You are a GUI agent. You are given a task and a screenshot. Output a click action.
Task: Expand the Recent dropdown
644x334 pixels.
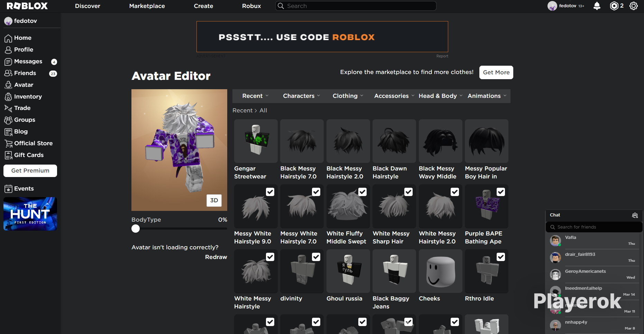click(x=255, y=96)
